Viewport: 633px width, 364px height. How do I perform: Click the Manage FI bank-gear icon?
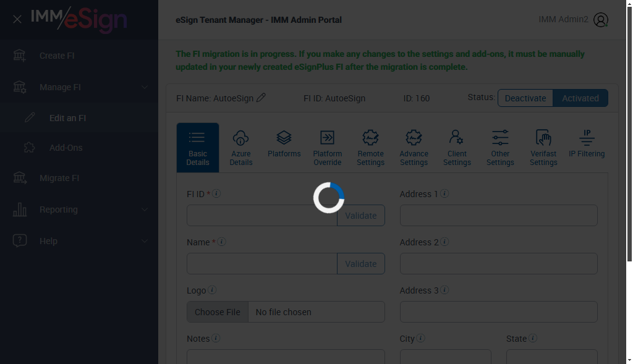tap(19, 87)
